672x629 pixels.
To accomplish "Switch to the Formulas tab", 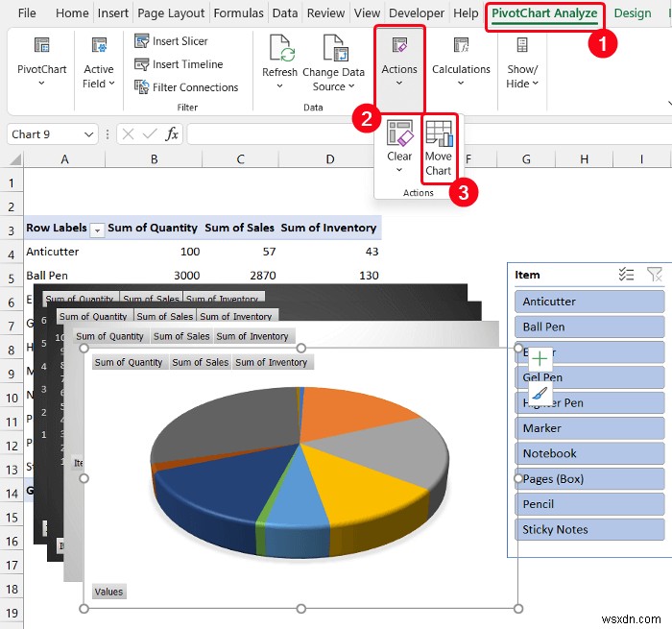I will pyautogui.click(x=238, y=13).
